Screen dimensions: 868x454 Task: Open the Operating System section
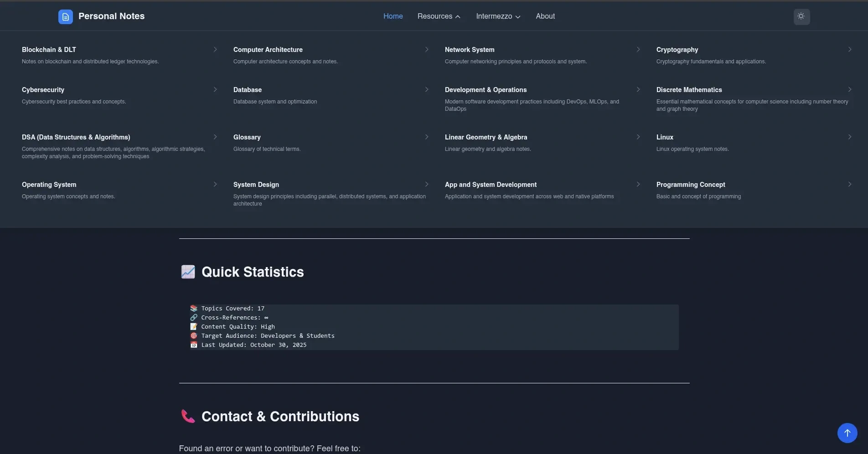(x=49, y=185)
